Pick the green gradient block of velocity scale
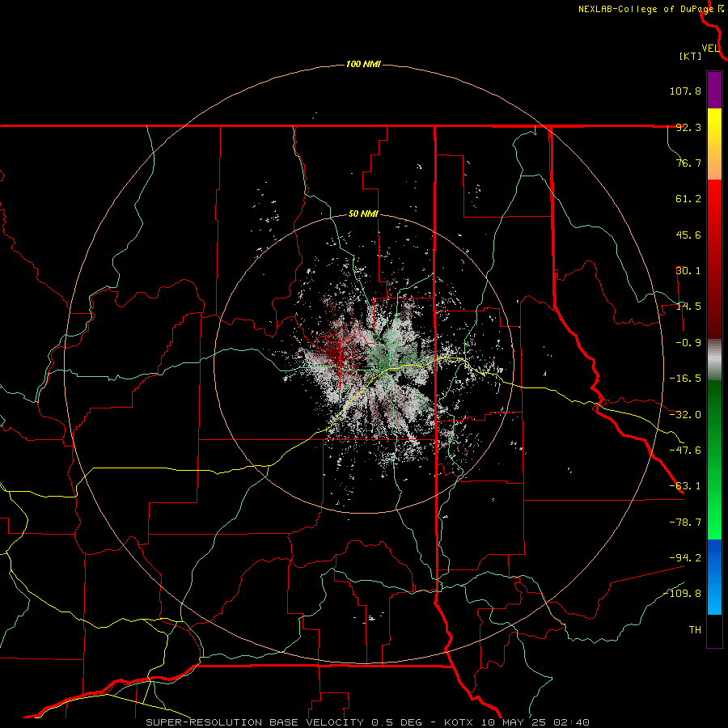 [714, 459]
